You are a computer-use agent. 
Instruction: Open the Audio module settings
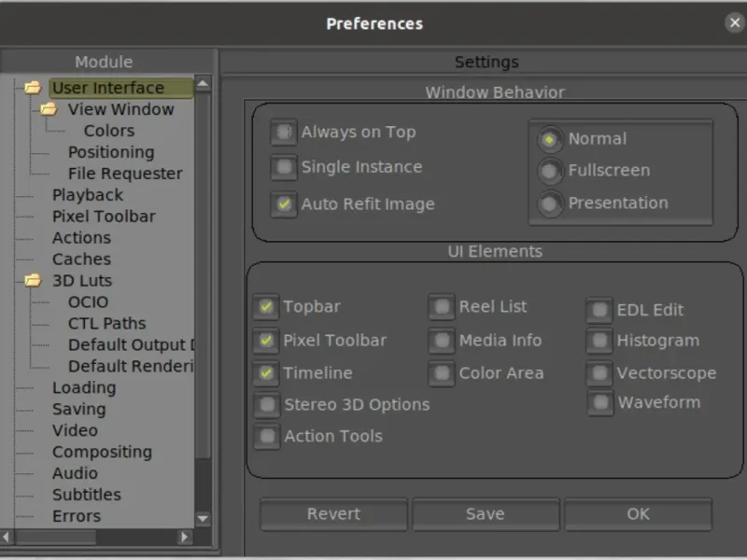[75, 473]
